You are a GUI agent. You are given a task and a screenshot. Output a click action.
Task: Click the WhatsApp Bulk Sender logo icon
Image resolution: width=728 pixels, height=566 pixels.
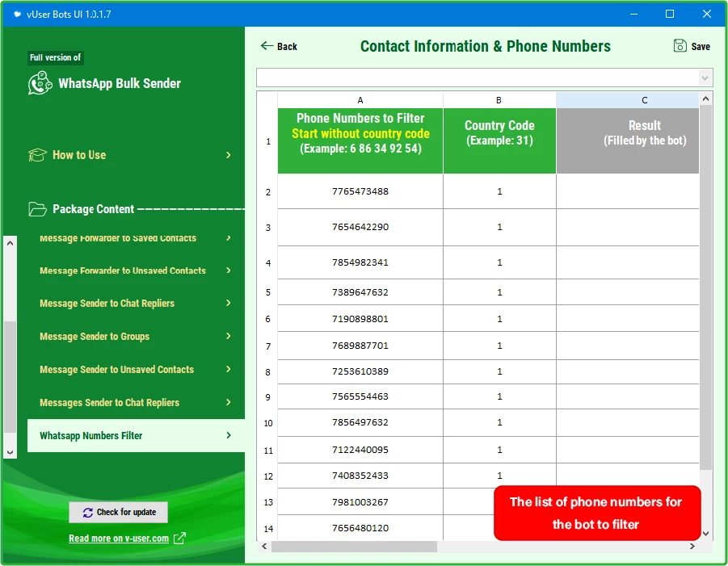click(40, 83)
